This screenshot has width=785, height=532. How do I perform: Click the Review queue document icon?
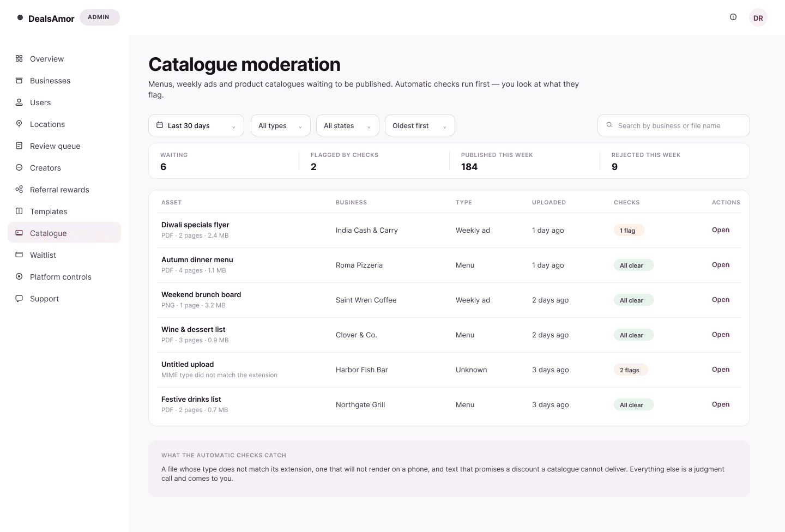[x=19, y=146]
